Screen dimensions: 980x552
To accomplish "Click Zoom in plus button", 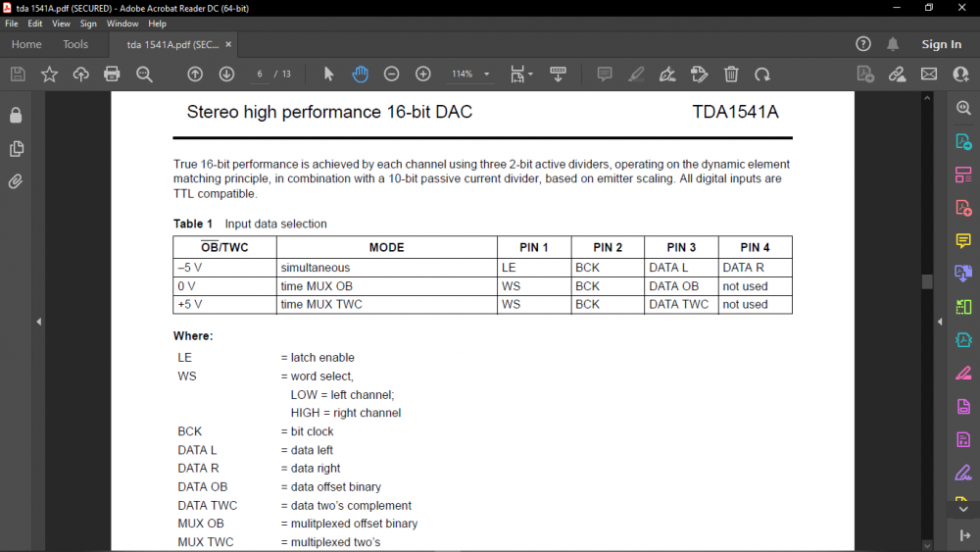I will [422, 75].
